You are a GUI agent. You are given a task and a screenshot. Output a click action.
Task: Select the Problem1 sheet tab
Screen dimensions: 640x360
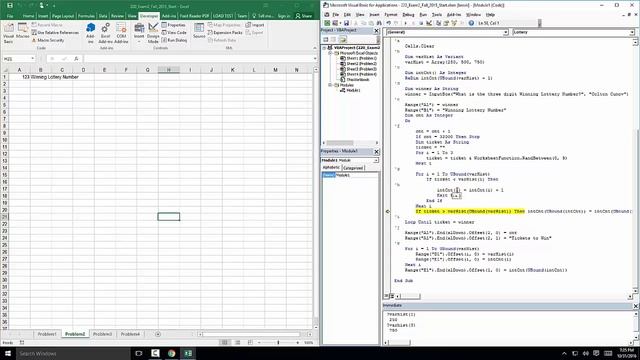click(x=47, y=334)
